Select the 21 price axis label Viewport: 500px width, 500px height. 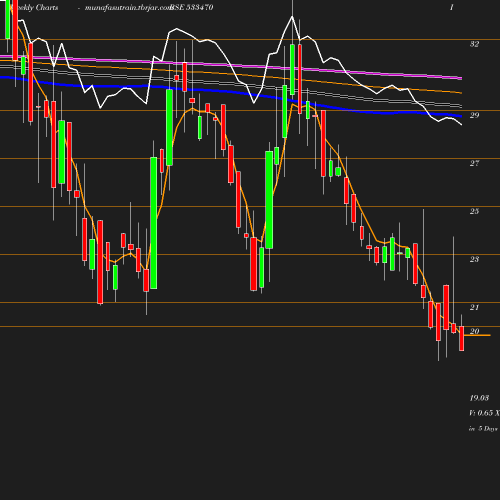pos(475,307)
